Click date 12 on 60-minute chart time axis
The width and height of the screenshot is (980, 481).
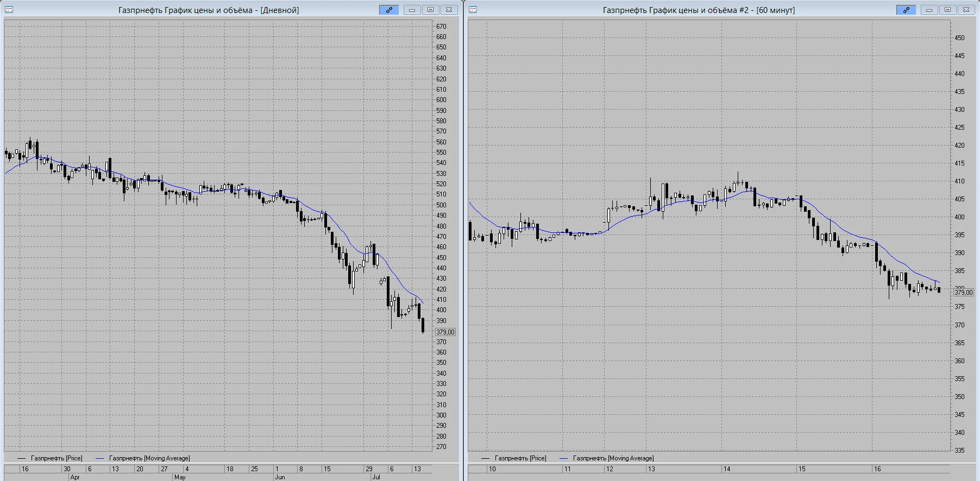[610, 469]
